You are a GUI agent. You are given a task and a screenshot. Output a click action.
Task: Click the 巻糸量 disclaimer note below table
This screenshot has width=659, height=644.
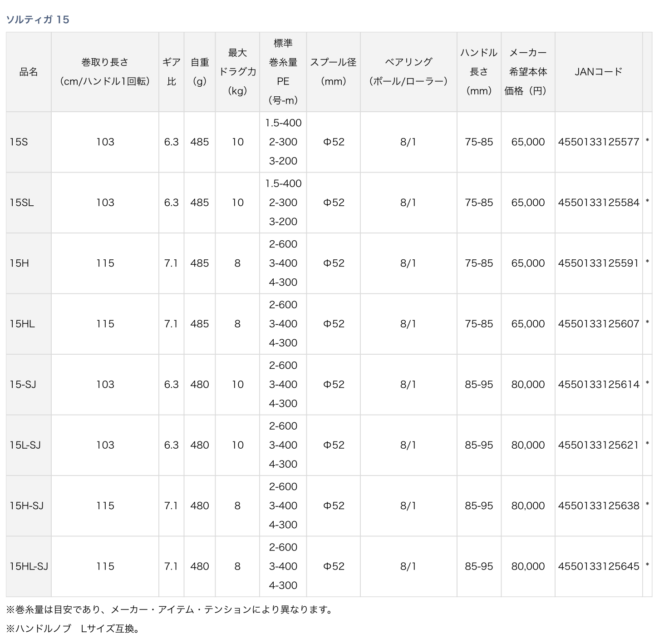[169, 609]
